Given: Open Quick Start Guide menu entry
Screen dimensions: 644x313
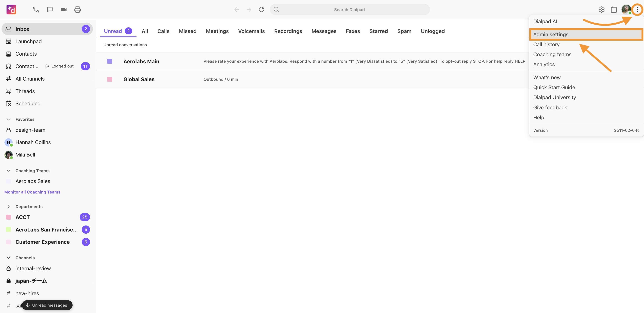Looking at the screenshot, I should 586,87.
